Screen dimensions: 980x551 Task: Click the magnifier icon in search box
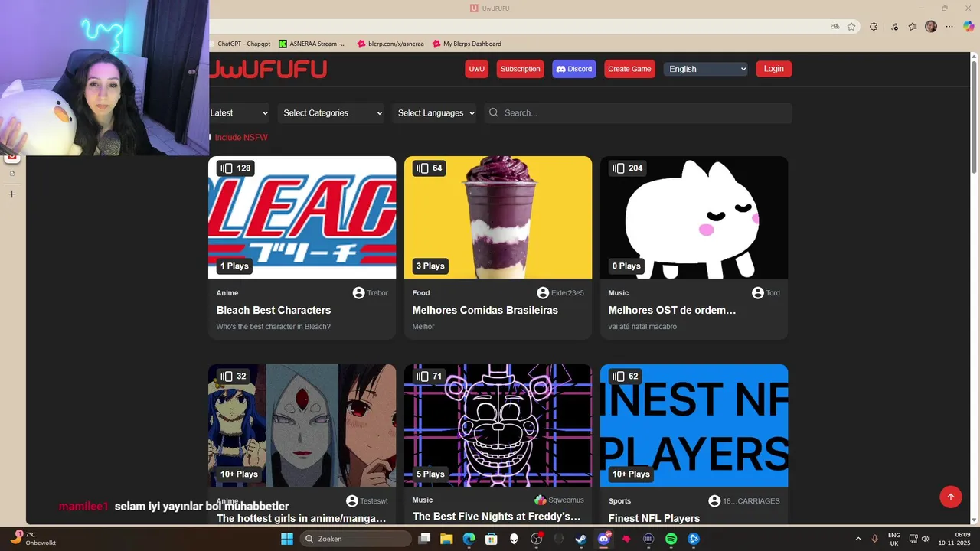494,113
